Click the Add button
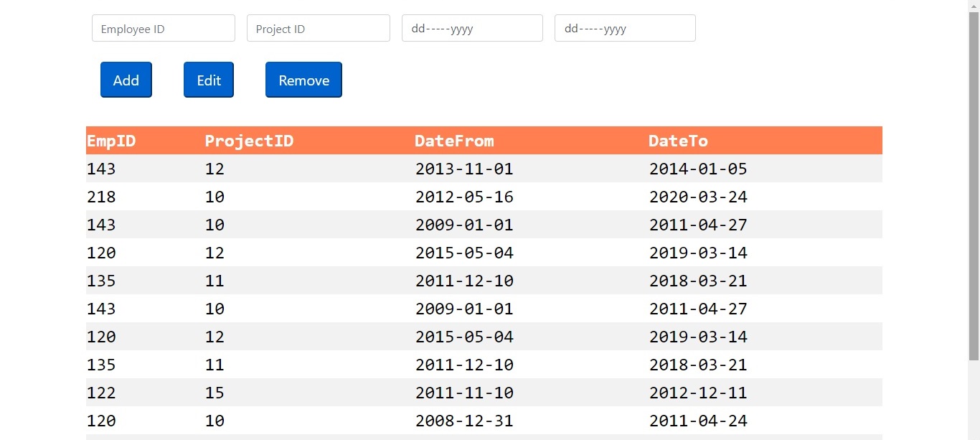The width and height of the screenshot is (980, 440). tap(126, 80)
